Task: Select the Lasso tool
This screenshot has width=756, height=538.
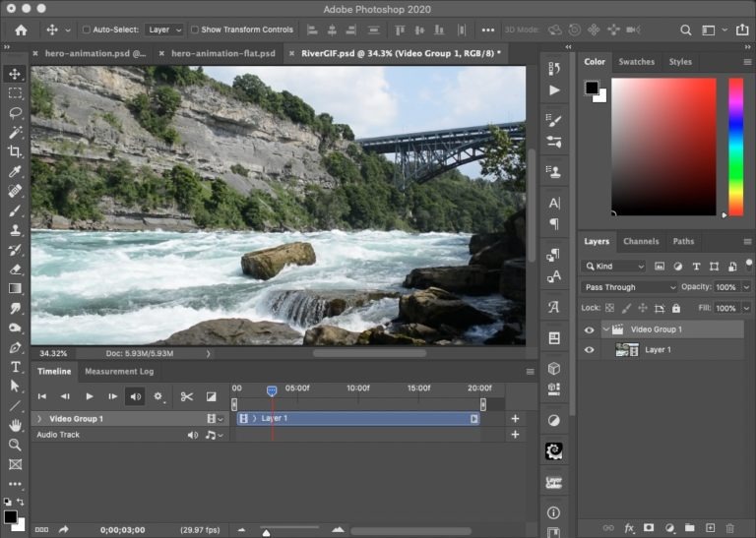Action: [x=15, y=112]
